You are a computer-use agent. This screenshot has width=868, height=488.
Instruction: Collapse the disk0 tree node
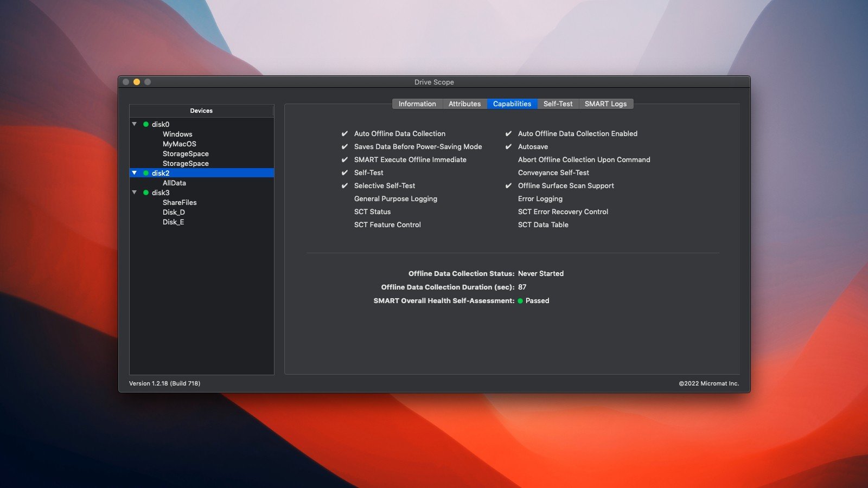tap(135, 124)
